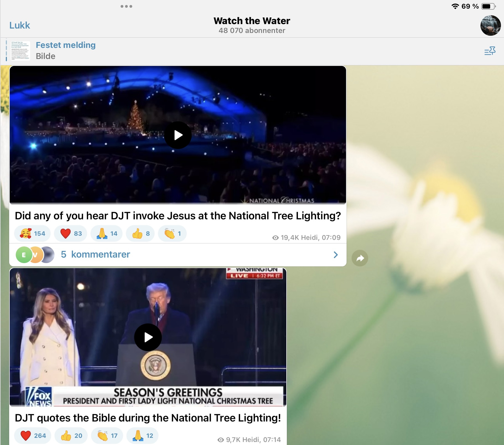Click the share arrow beside first post
This screenshot has width=504, height=445.
coord(360,258)
